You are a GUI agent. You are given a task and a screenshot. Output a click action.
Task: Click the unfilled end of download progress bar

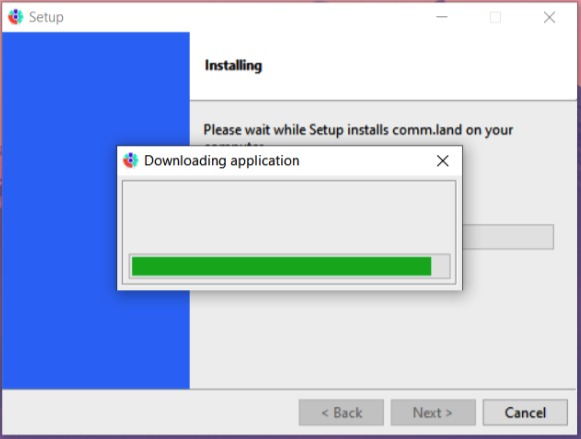click(x=440, y=266)
